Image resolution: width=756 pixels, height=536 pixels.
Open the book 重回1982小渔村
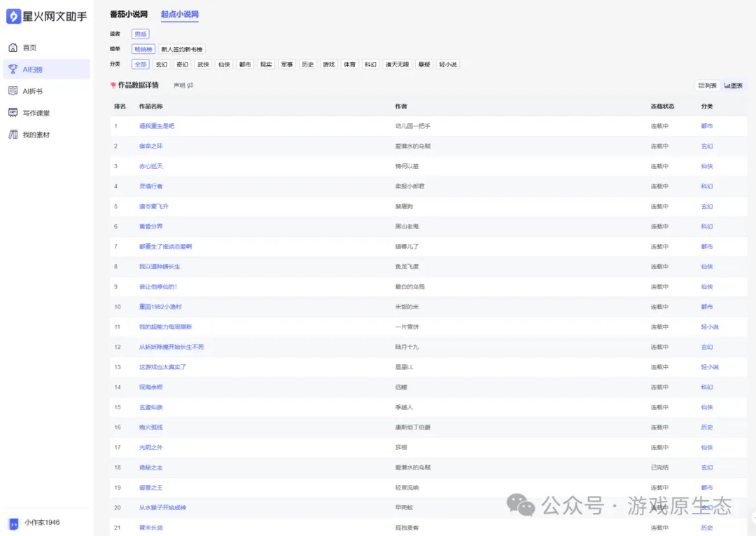[x=160, y=307]
